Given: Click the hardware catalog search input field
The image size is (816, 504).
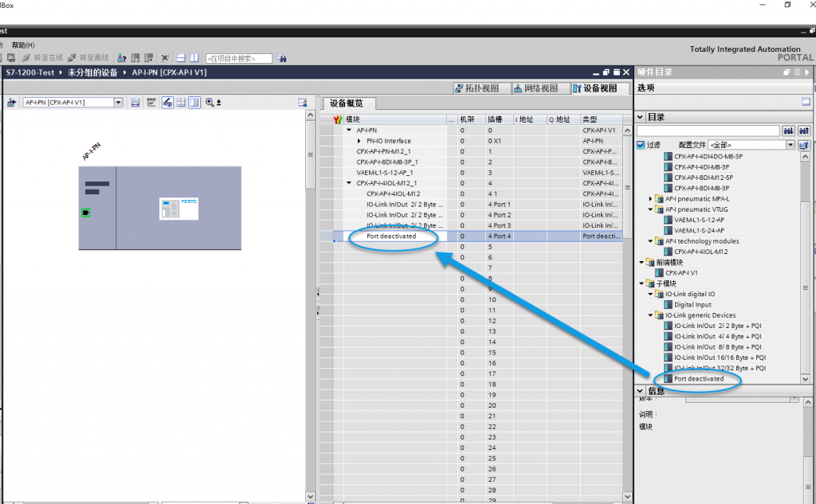Looking at the screenshot, I should point(708,131).
